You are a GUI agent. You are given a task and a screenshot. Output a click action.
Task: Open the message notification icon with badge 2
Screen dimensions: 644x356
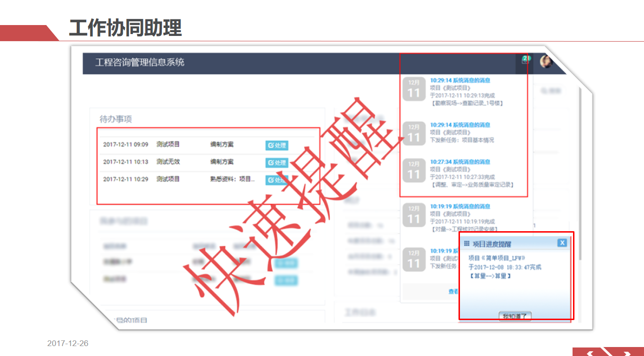[525, 60]
